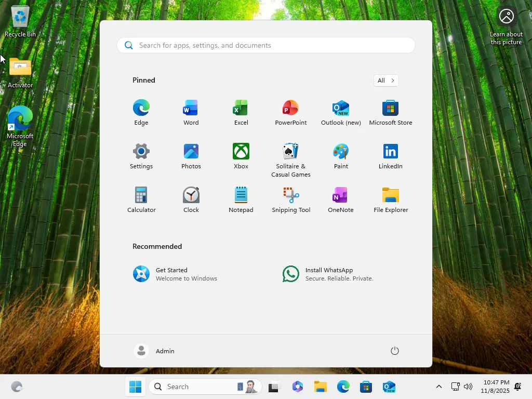The width and height of the screenshot is (532, 399).
Task: Click the Power button icon
Action: pyautogui.click(x=395, y=351)
